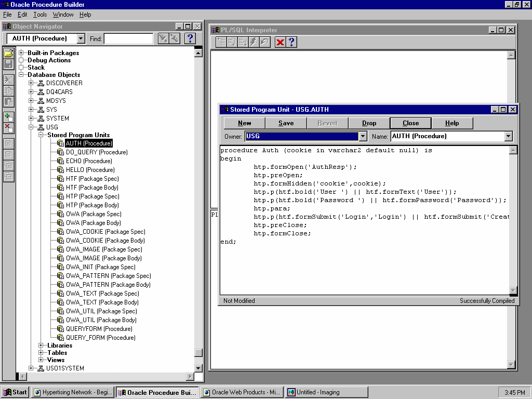Open the Object Navigator AUTH (Procedure) combo dropdown
532x399 pixels.
81,38
